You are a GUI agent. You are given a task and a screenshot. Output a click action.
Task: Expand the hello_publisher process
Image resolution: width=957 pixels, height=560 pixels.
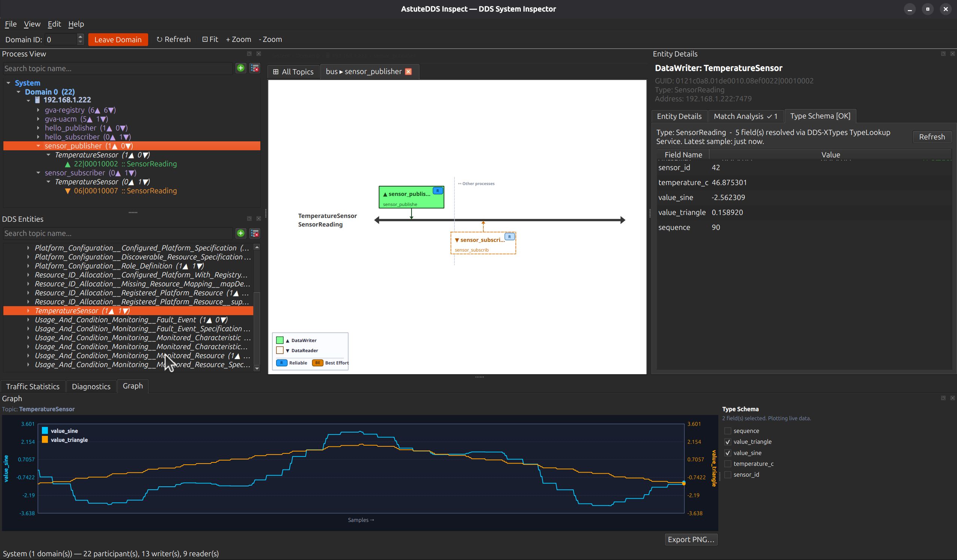click(39, 128)
